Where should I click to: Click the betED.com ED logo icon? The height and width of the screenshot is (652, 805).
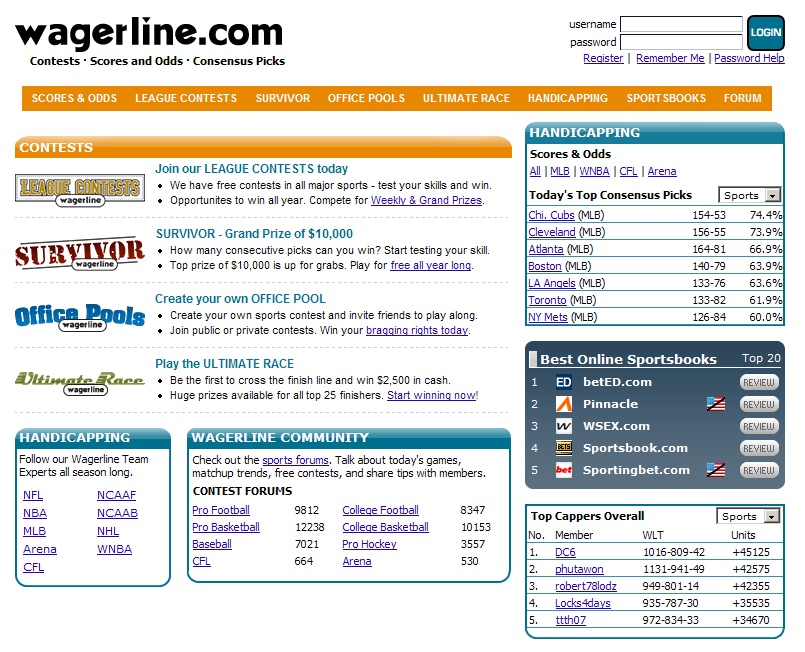tap(564, 382)
